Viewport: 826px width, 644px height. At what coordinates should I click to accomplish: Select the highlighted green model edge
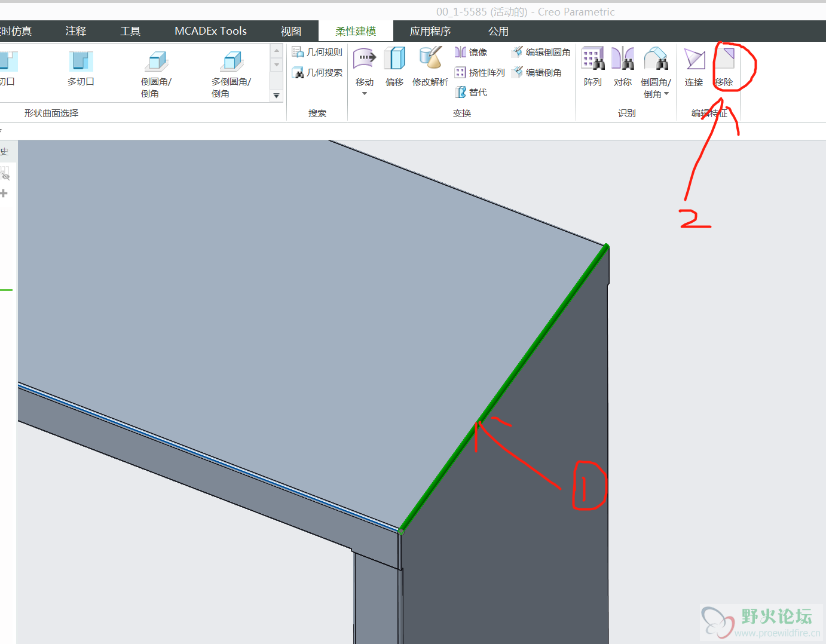504,388
